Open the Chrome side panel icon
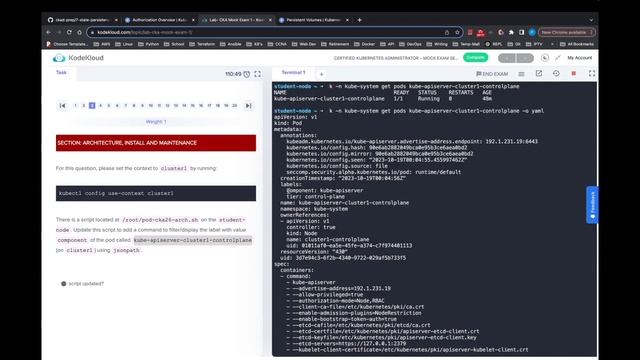640x360 pixels. 522,32
